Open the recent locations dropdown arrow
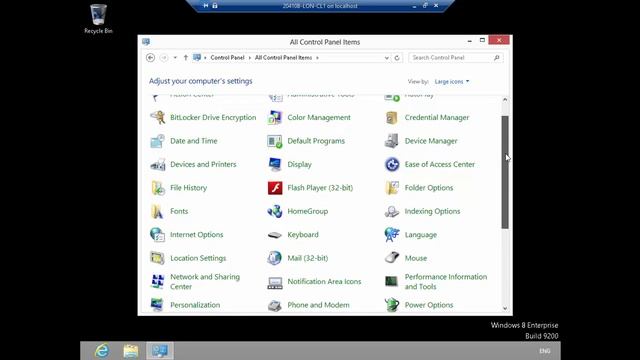 tap(175, 58)
